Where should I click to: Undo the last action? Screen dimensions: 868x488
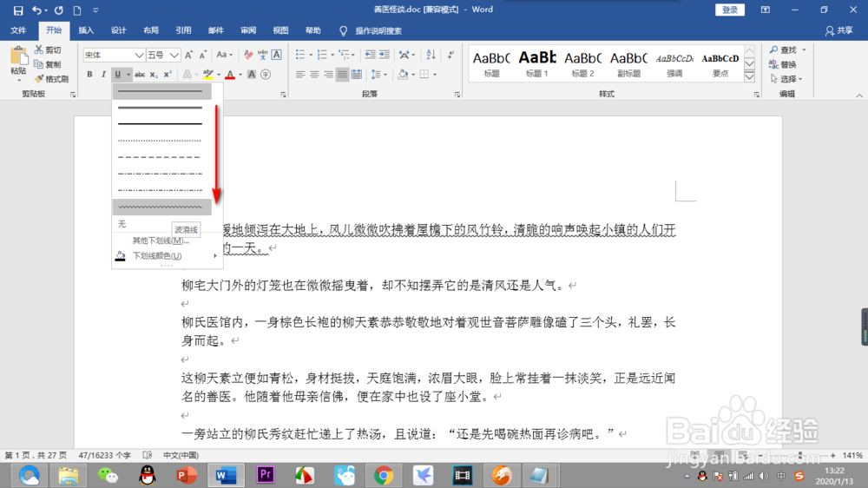point(36,10)
